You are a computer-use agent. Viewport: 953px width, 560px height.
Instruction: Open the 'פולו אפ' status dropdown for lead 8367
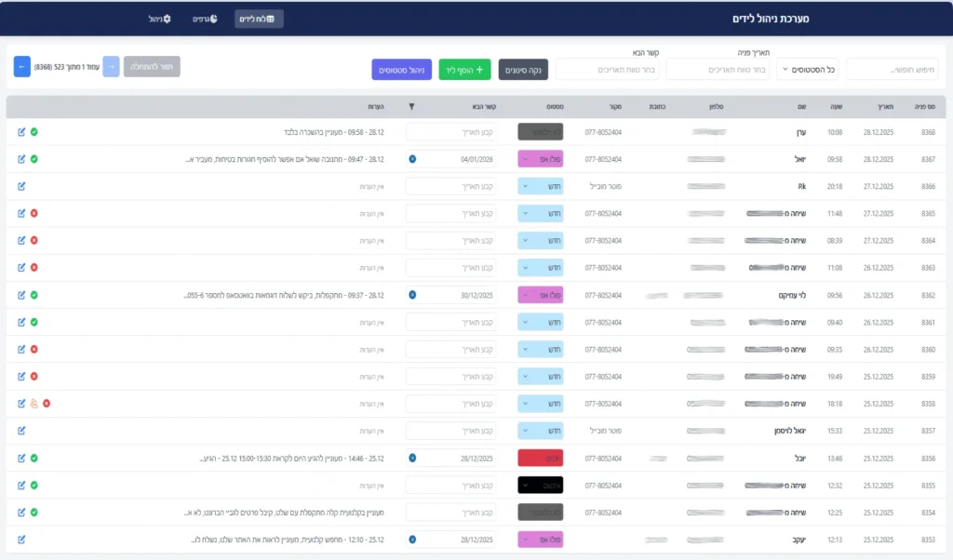tap(540, 159)
